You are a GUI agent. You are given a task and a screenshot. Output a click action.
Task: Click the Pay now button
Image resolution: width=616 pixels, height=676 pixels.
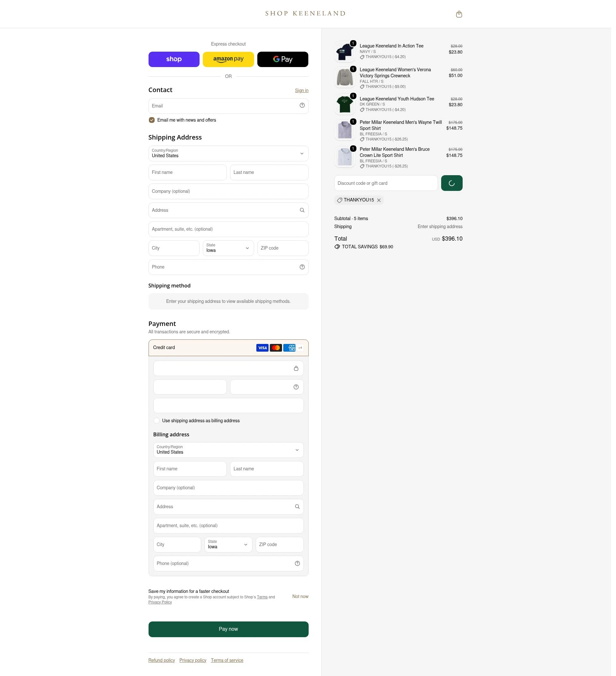[x=230, y=634]
